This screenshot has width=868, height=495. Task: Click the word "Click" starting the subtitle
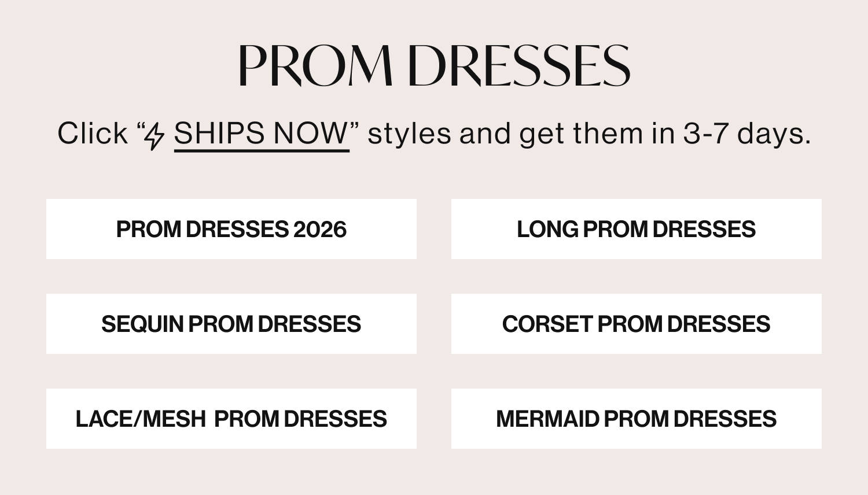pos(93,134)
